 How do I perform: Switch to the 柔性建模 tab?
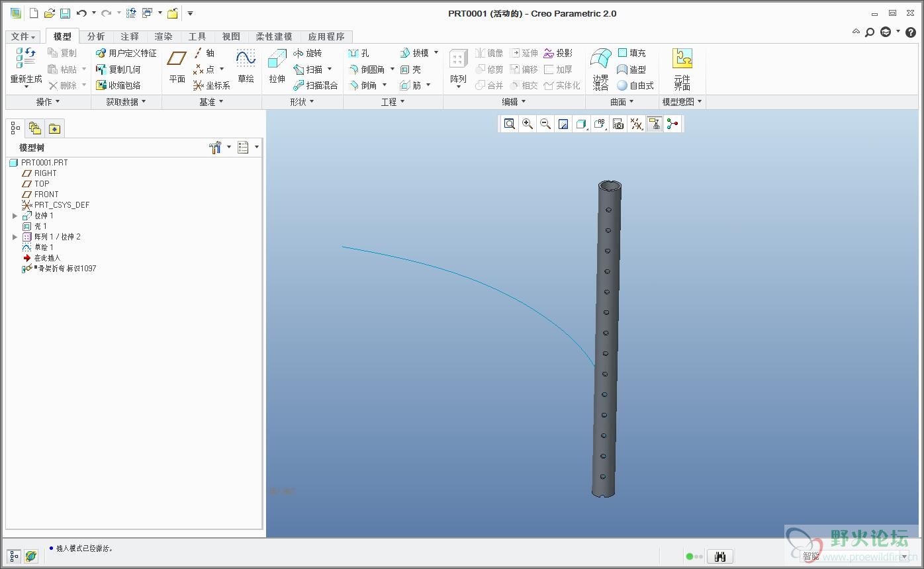click(x=274, y=36)
